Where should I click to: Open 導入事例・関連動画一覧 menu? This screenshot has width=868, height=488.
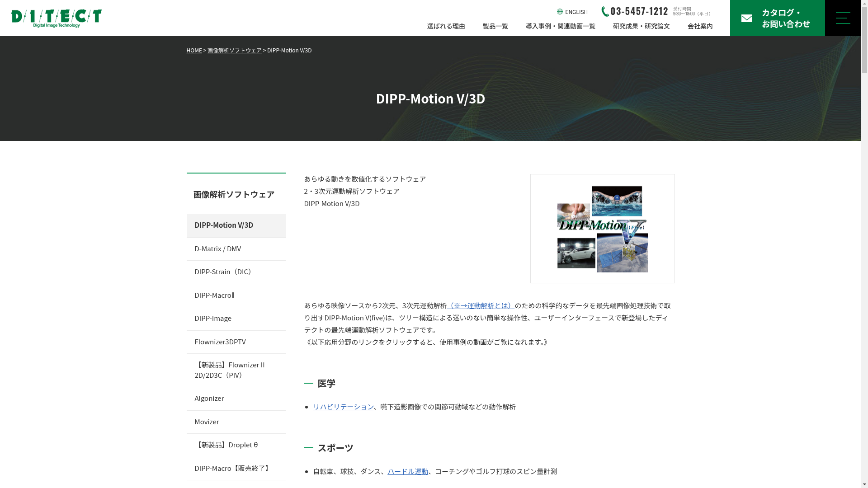(560, 26)
